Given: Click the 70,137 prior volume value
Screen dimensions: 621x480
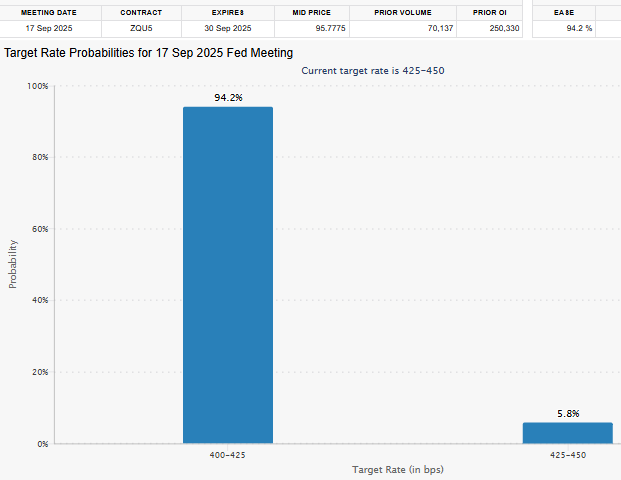Looking at the screenshot, I should coord(440,29).
